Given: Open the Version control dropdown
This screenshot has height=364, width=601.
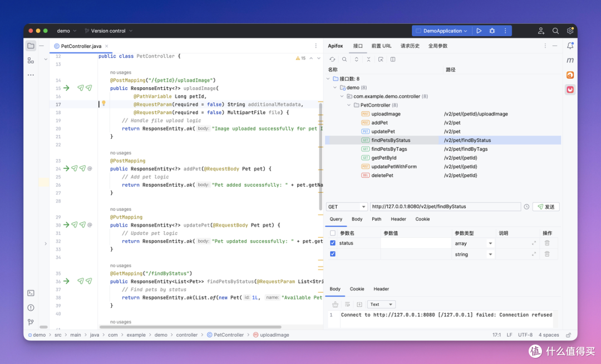Looking at the screenshot, I should (109, 31).
